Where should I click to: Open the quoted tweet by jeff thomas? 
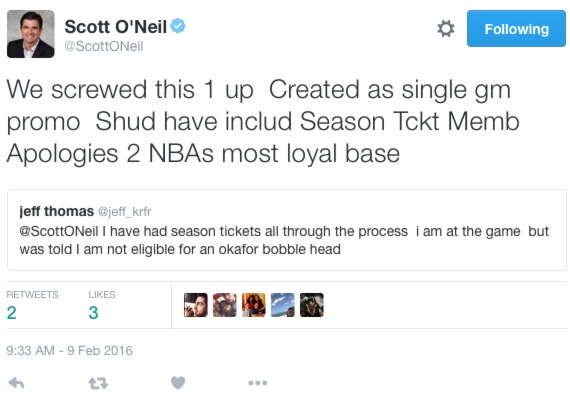tap(287, 230)
